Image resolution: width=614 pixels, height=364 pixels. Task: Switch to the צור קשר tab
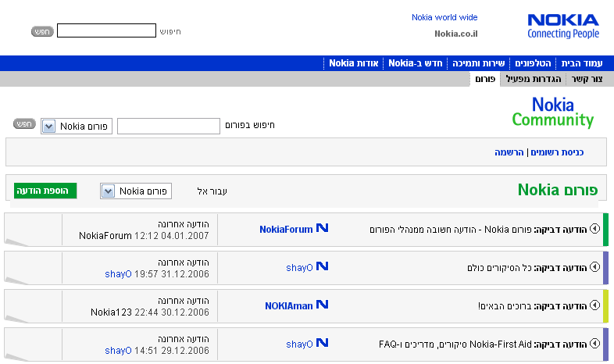(x=587, y=79)
